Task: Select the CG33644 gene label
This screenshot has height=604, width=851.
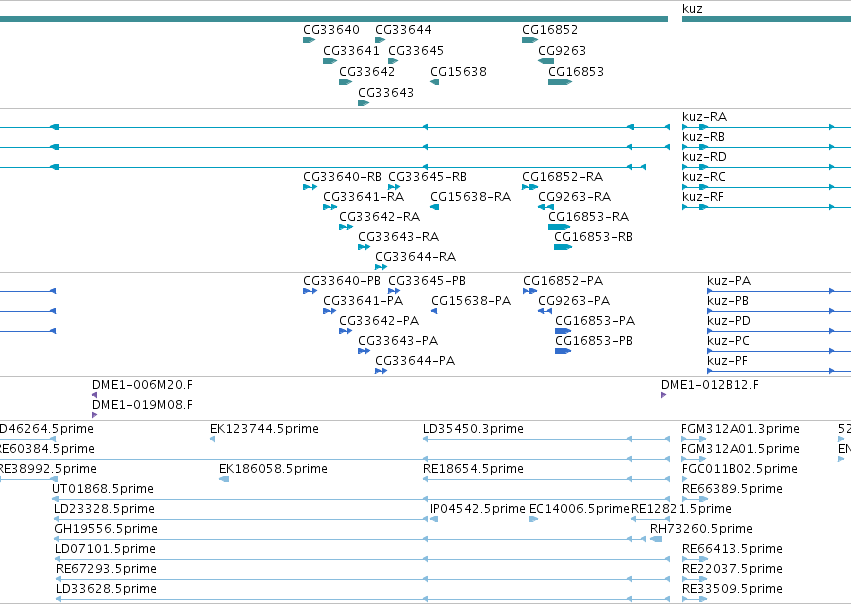Action: pyautogui.click(x=403, y=30)
